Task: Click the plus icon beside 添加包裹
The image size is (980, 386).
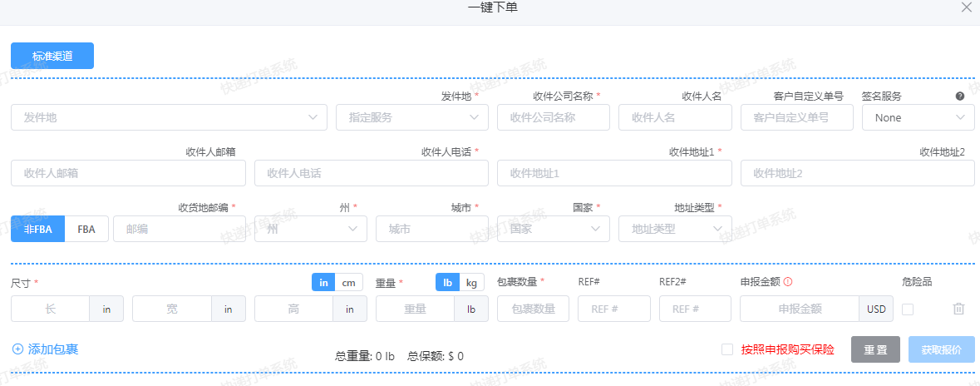Action: click(x=17, y=349)
